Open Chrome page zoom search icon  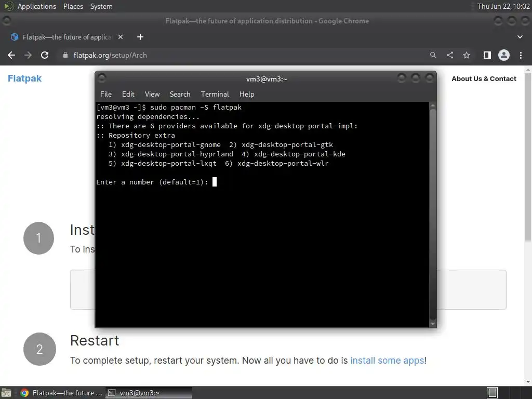[433, 55]
